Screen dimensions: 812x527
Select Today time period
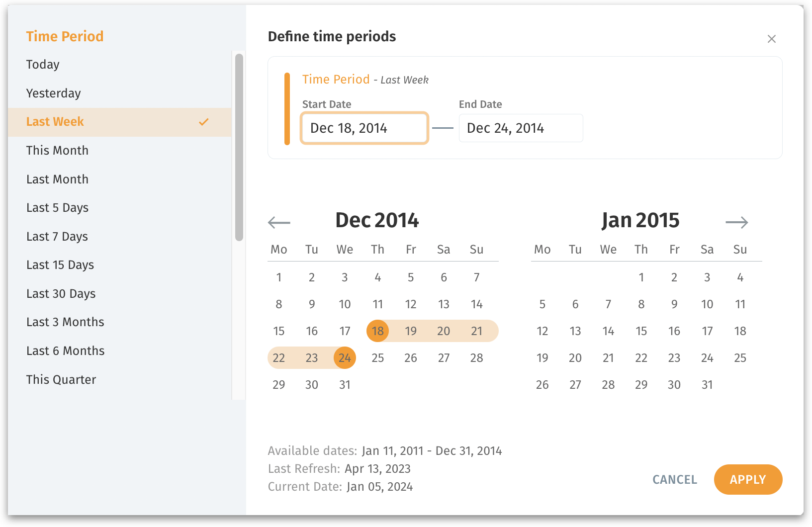(43, 65)
